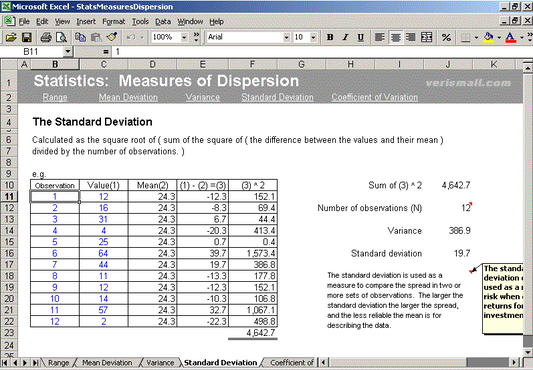The width and height of the screenshot is (533, 370).
Task: Open the Fill Color dropdown arrow
Action: pyautogui.click(x=499, y=37)
